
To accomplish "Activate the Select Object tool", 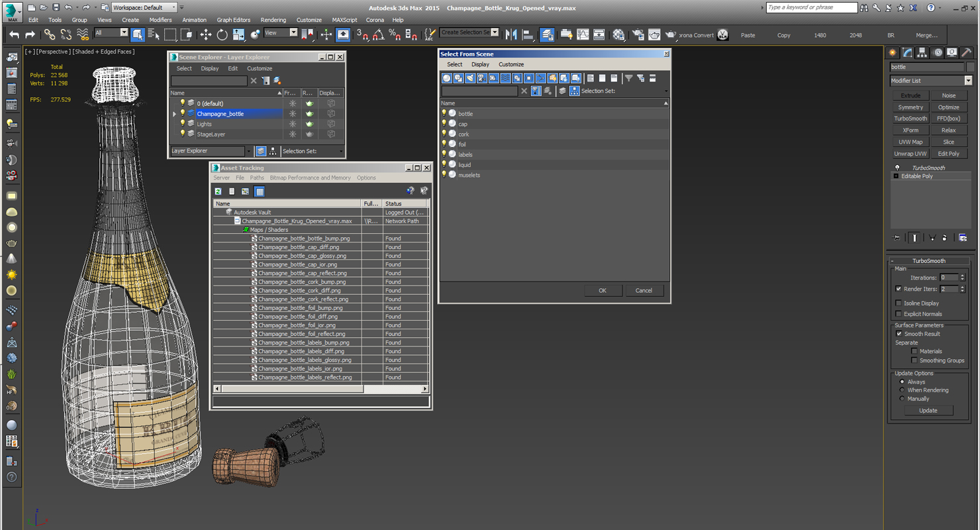I will [x=138, y=34].
